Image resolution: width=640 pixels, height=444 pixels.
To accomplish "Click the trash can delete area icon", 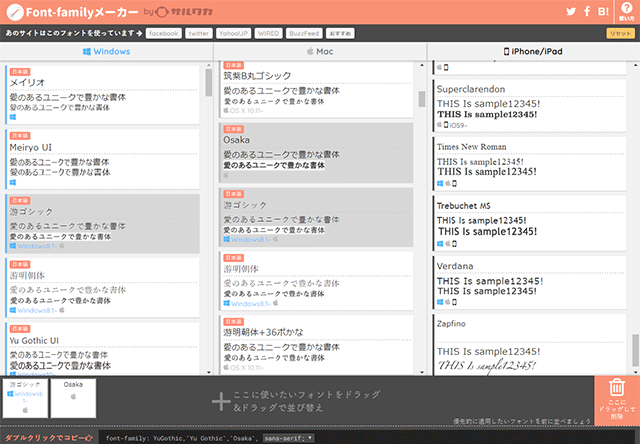I will (617, 387).
